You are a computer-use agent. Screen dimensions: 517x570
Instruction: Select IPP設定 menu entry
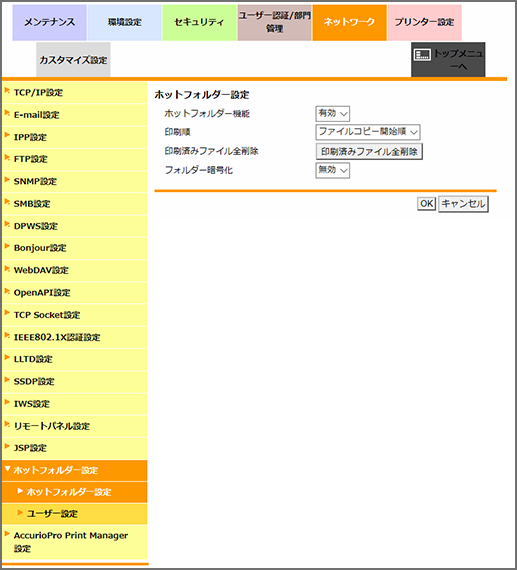[75, 137]
